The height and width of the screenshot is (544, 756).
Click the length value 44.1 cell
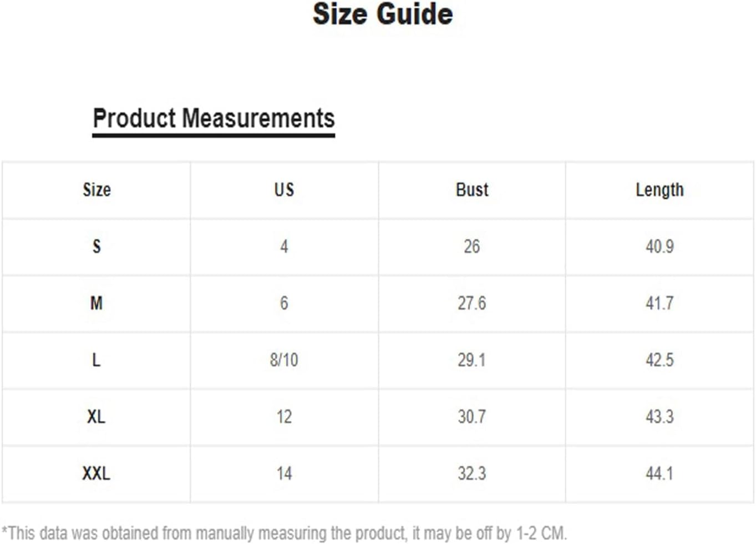659,474
